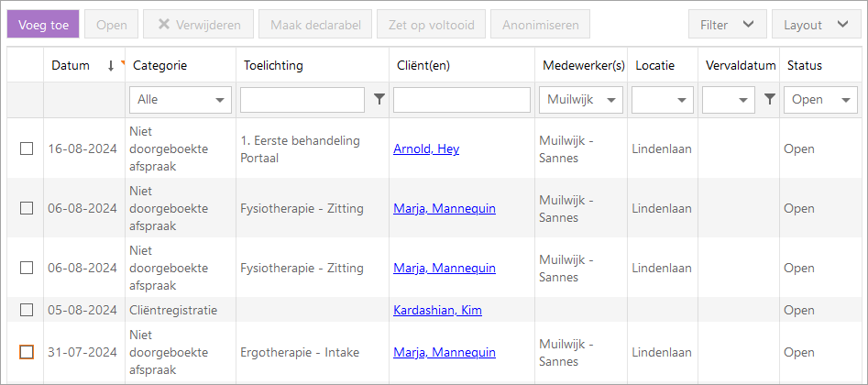Tick checkbox for 16-08-2024 Arnold row
The width and height of the screenshot is (868, 385).
(27, 148)
